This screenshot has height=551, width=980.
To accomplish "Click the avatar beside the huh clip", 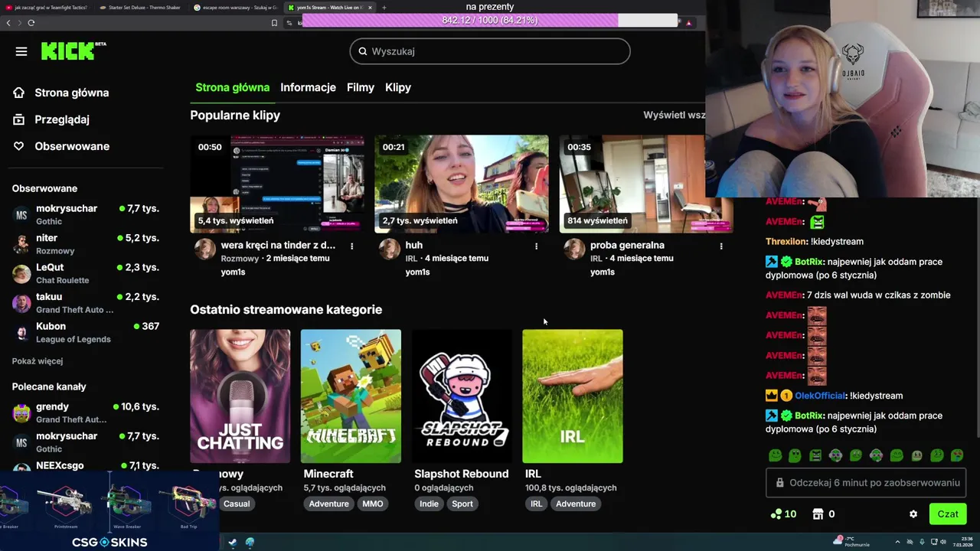I will (390, 249).
